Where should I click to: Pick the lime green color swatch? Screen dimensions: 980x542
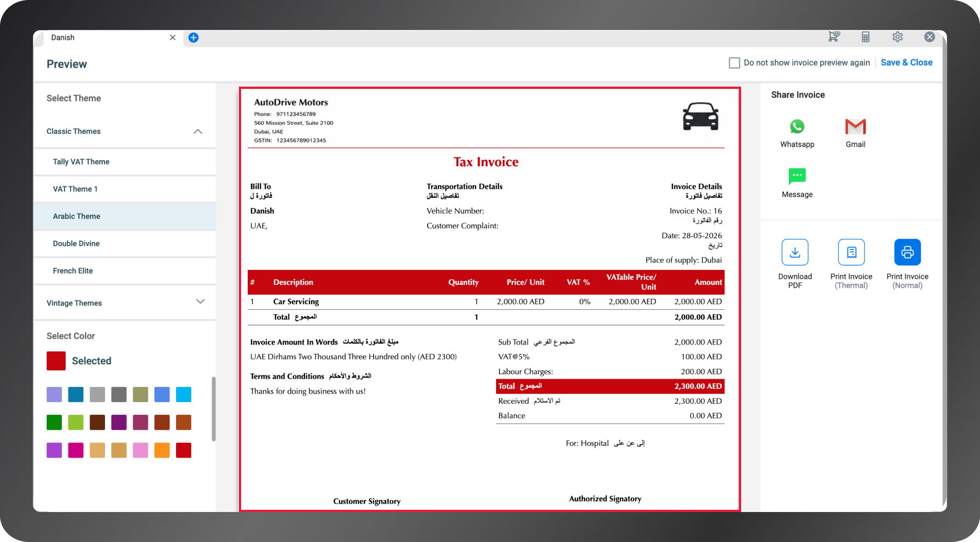[76, 422]
